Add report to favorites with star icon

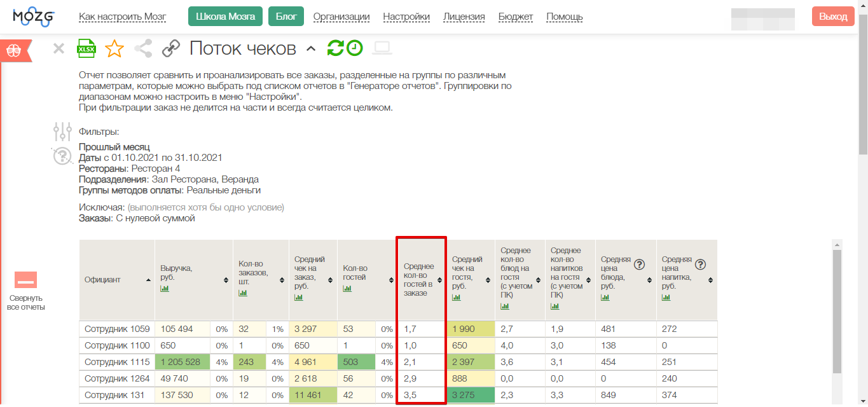click(114, 48)
